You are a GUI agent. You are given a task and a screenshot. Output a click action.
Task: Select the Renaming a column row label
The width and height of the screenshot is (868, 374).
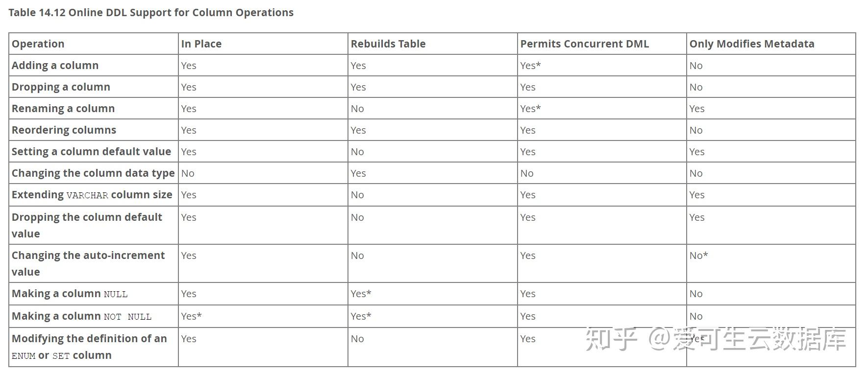point(63,108)
